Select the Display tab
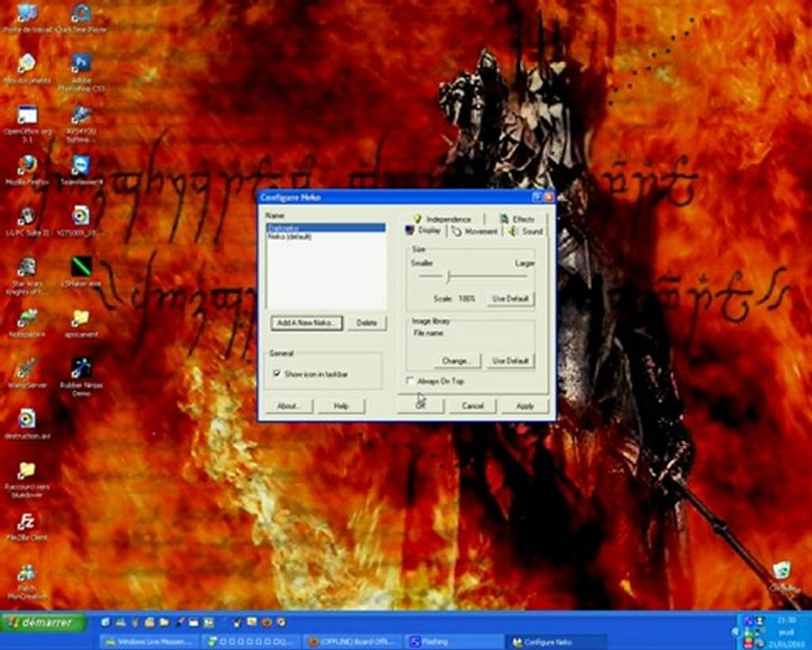 (x=424, y=231)
